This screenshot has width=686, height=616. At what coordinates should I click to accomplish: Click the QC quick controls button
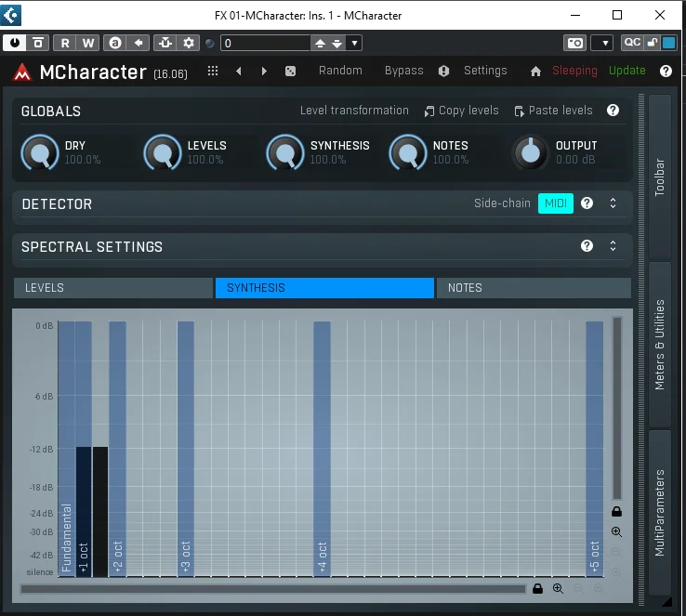tap(632, 43)
